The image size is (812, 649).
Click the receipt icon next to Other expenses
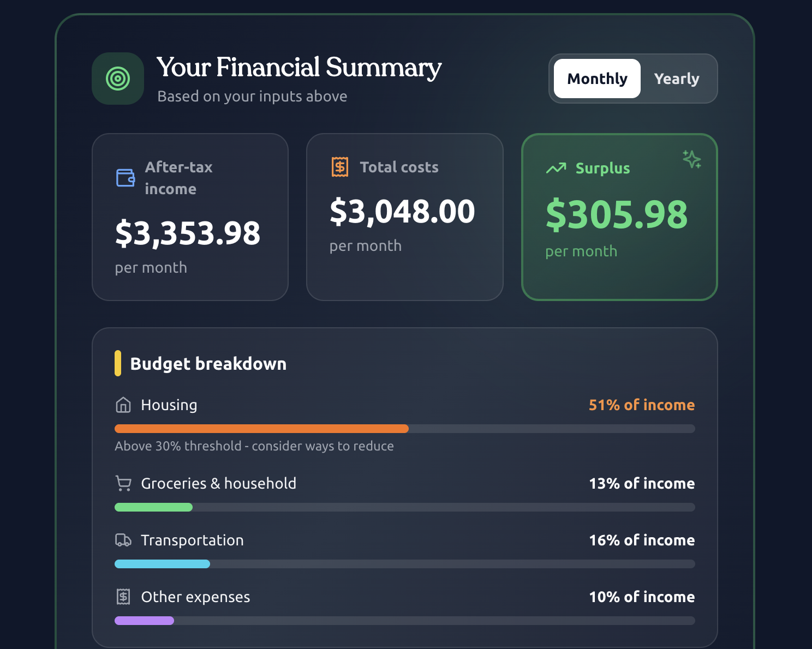pyautogui.click(x=123, y=597)
